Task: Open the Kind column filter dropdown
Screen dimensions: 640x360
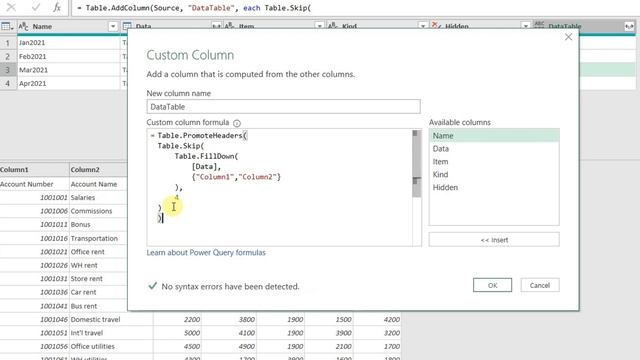Action: pyautogui.click(x=422, y=27)
